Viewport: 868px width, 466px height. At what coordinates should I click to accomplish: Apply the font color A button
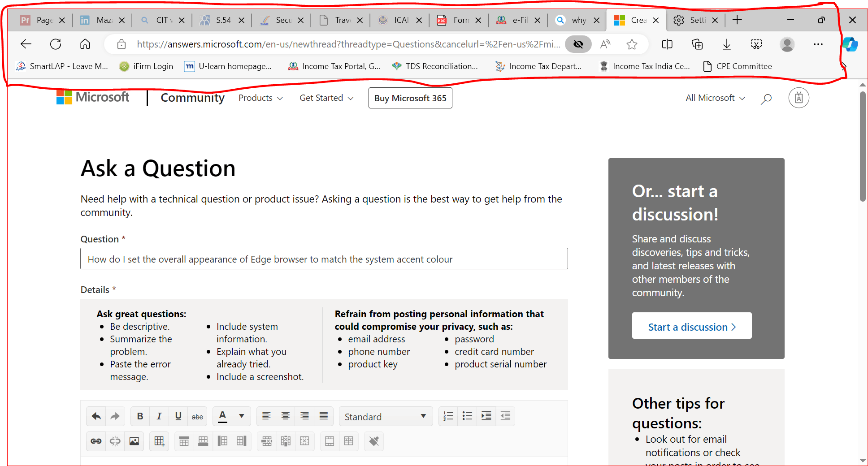(222, 416)
